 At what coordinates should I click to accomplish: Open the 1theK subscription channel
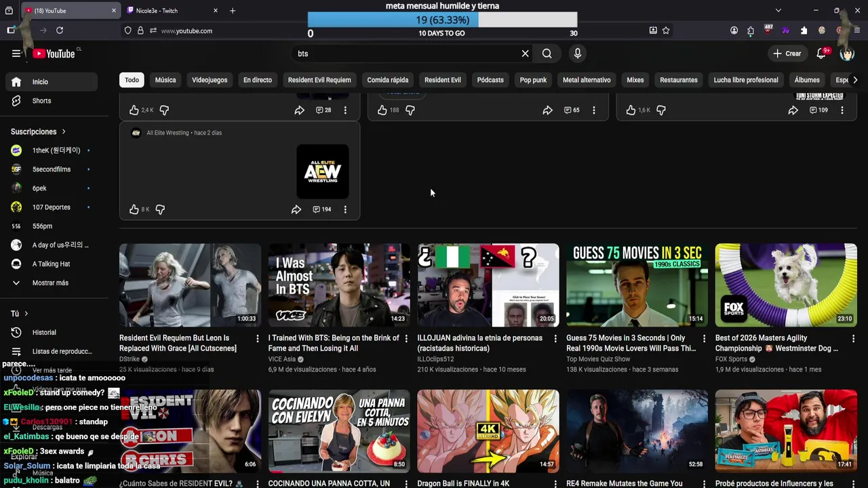coord(52,150)
